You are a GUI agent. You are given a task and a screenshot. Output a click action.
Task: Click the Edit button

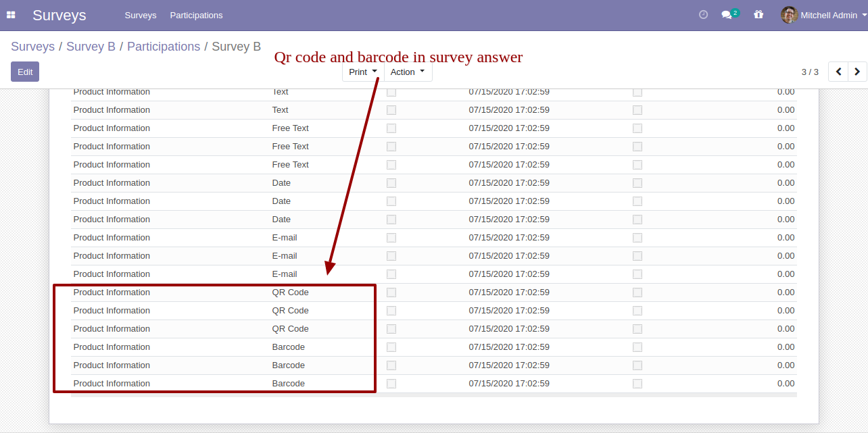(x=25, y=72)
